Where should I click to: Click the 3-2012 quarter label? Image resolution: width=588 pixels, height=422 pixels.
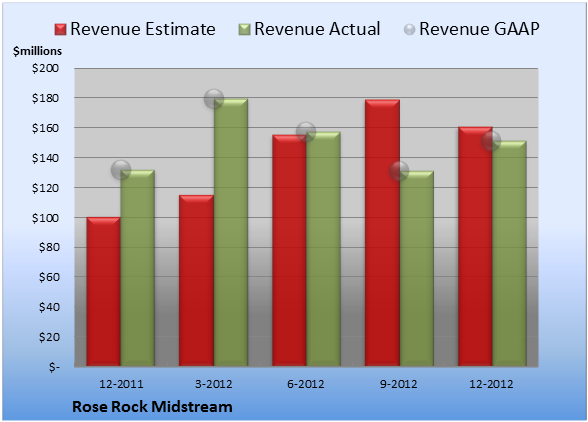coord(214,384)
